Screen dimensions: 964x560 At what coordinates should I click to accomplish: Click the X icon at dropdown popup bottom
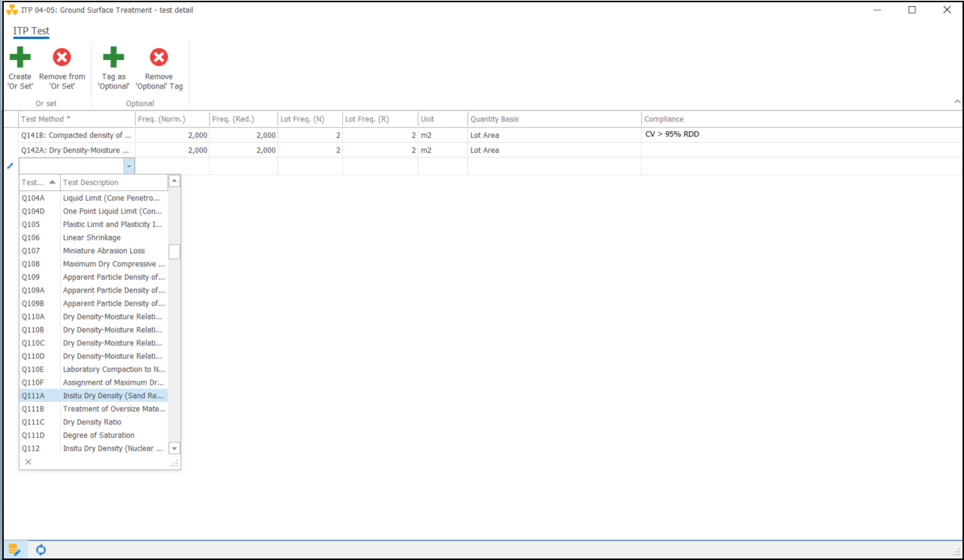coord(28,462)
